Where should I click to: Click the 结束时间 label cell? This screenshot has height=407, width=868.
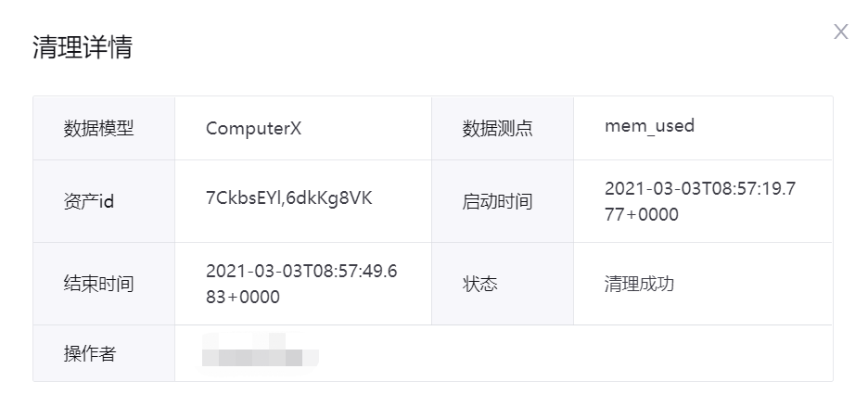[x=99, y=284]
